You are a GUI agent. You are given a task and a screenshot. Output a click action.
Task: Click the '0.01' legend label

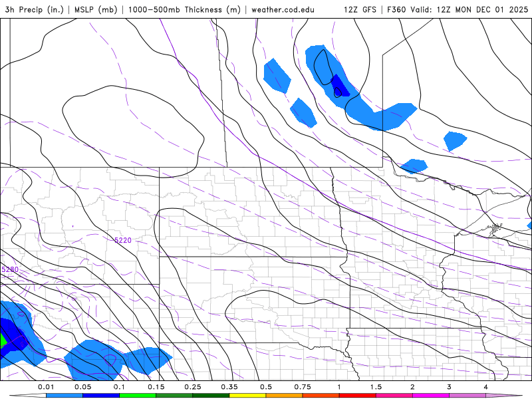pyautogui.click(x=46, y=387)
